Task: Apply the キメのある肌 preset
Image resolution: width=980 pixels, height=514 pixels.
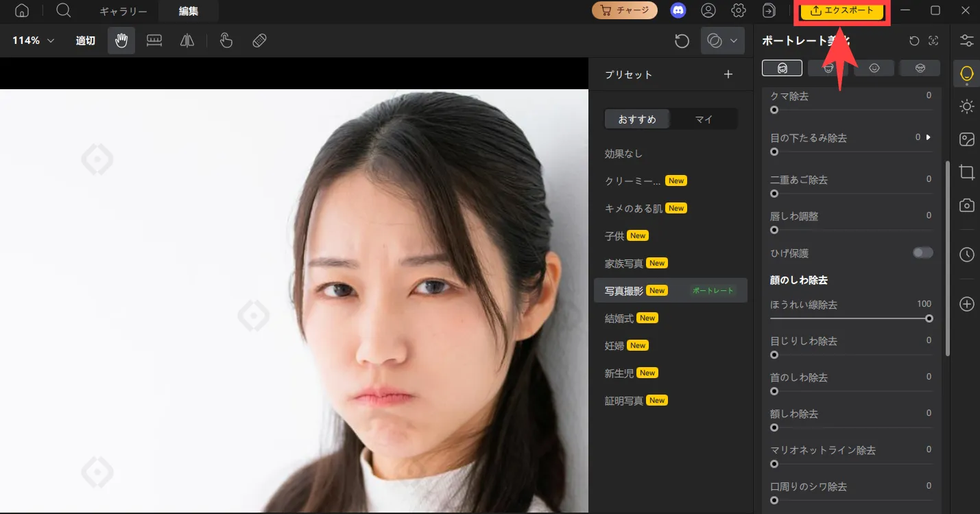Action: point(671,209)
